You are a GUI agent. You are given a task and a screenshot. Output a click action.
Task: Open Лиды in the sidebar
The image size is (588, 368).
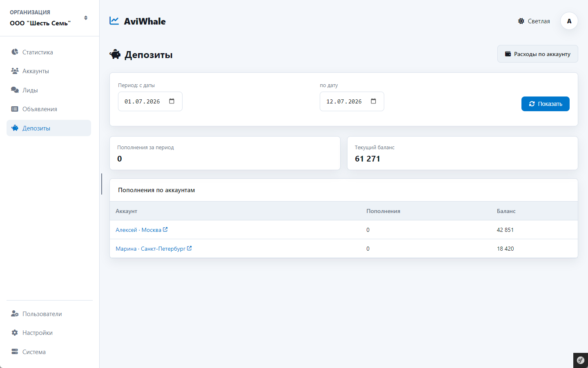(49, 90)
